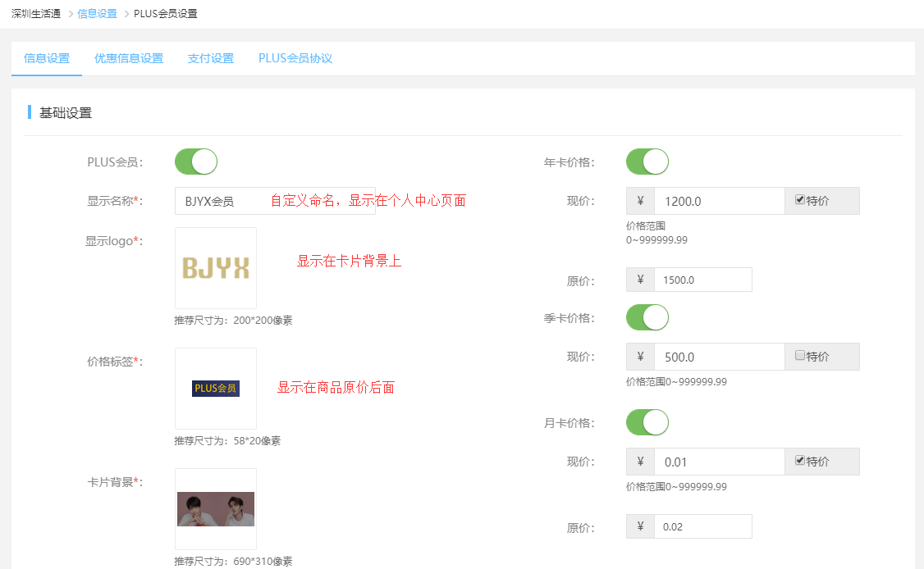
Task: Click ¥ symbol beside 1500.0
Action: (x=641, y=280)
